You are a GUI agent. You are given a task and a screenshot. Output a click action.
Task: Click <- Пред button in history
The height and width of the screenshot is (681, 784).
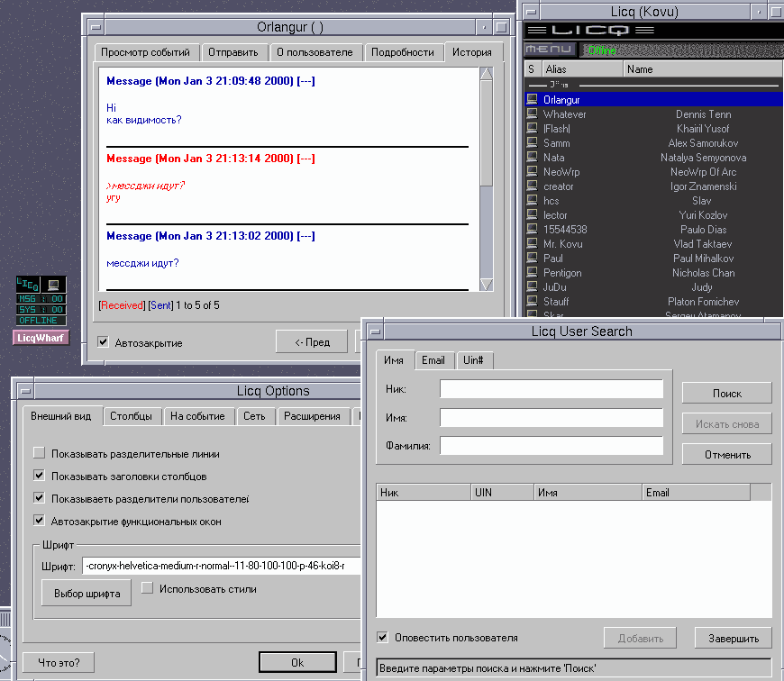pyautogui.click(x=312, y=341)
